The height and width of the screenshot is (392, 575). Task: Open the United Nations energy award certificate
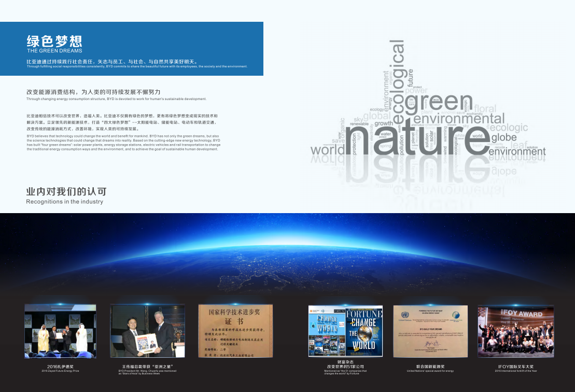pyautogui.click(x=430, y=331)
